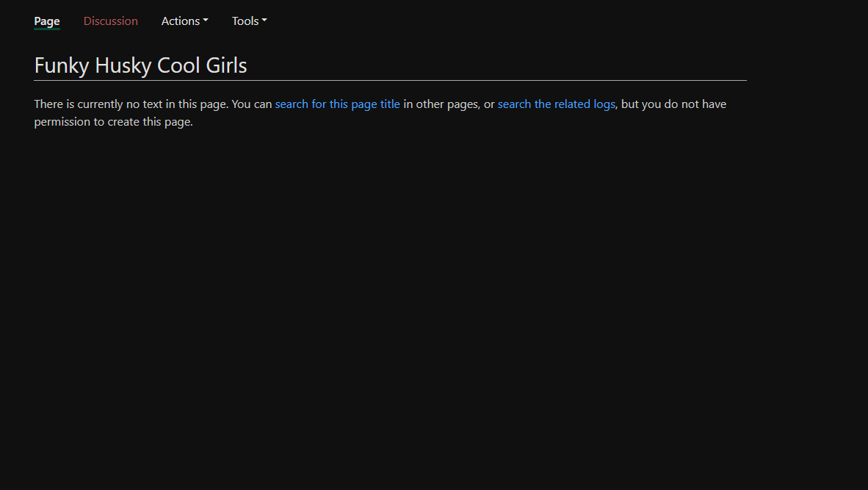The height and width of the screenshot is (490, 868).
Task: Click the 'but you do not have' text
Action: [x=673, y=104]
